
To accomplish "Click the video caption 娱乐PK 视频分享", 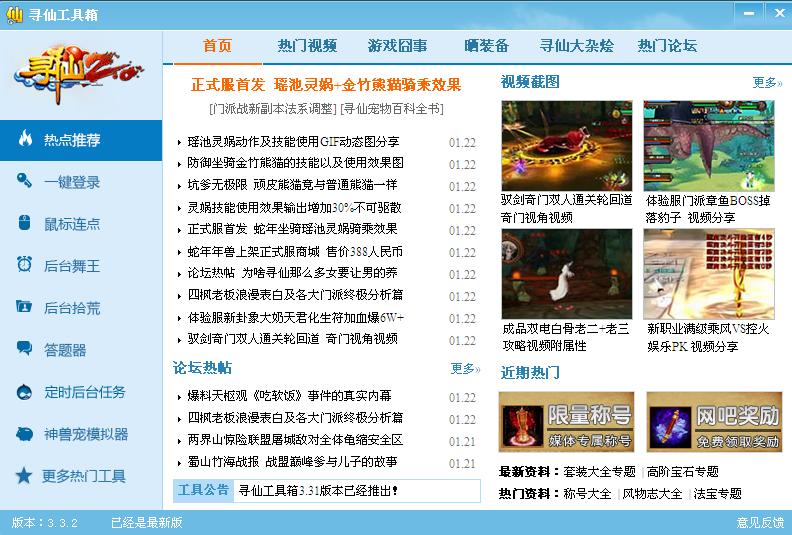I will point(692,347).
